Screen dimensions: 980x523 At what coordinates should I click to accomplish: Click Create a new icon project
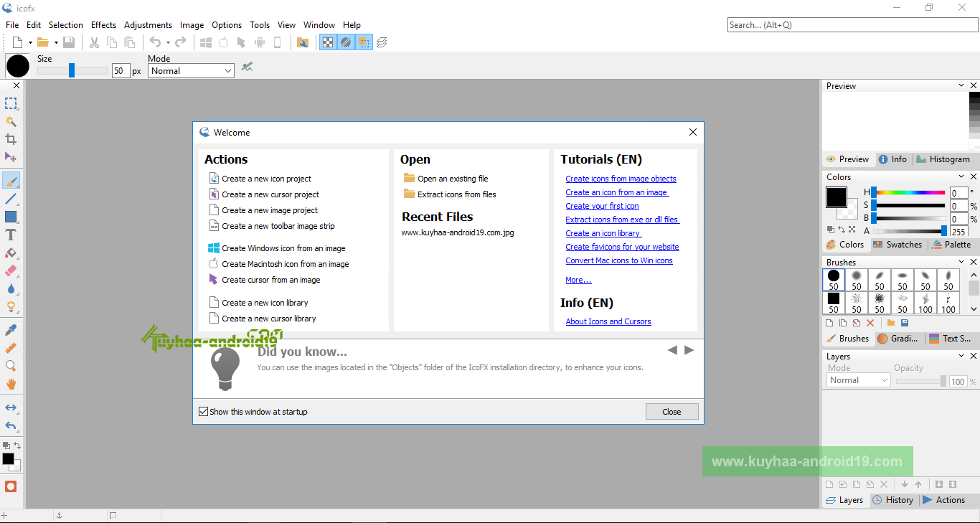point(260,179)
